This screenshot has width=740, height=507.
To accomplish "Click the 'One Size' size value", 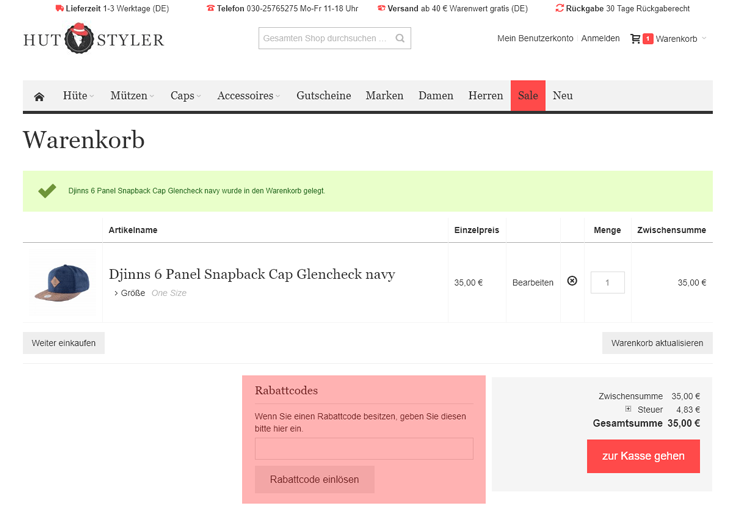I will (x=169, y=293).
